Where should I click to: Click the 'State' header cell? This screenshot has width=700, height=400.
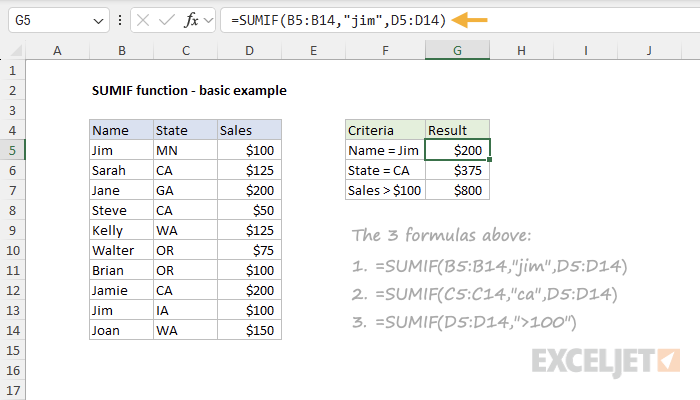pyautogui.click(x=186, y=130)
